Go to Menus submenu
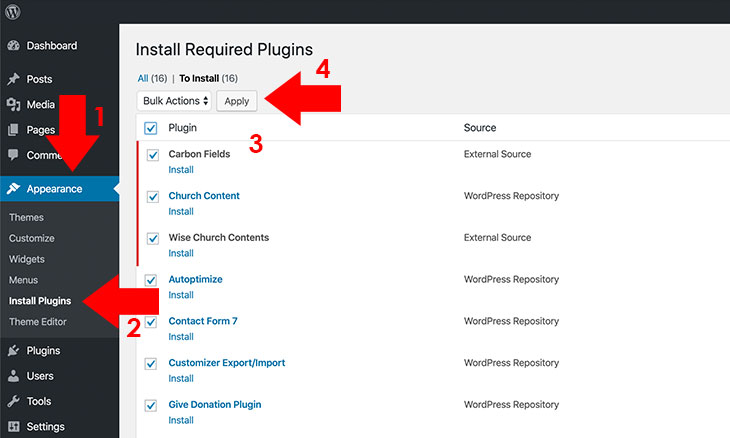730x438 pixels. [23, 280]
